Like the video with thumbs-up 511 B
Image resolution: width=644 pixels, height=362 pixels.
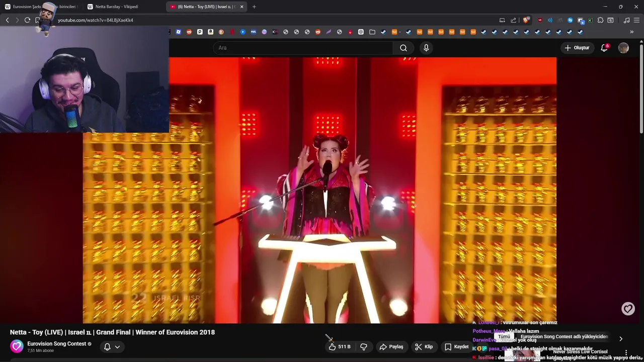pyautogui.click(x=340, y=346)
